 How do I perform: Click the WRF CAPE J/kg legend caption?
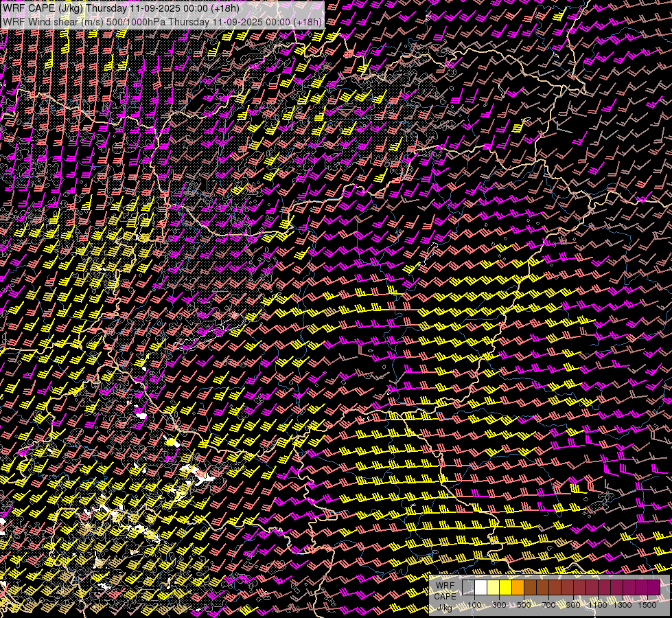[445, 595]
